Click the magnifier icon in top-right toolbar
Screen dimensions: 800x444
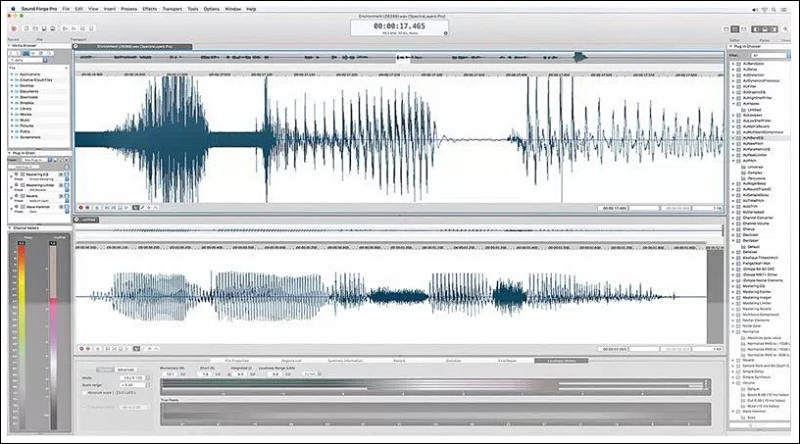point(785,29)
